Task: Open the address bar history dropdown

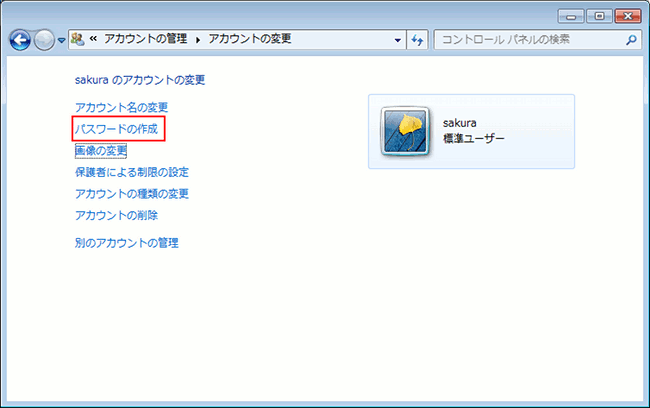Action: click(x=396, y=40)
